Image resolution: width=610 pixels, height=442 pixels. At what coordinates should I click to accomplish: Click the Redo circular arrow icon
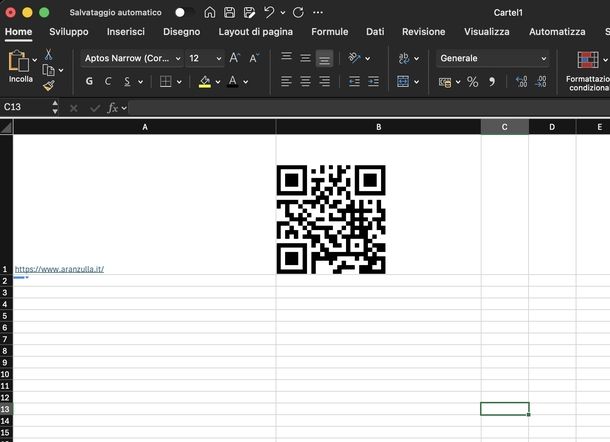(x=298, y=12)
